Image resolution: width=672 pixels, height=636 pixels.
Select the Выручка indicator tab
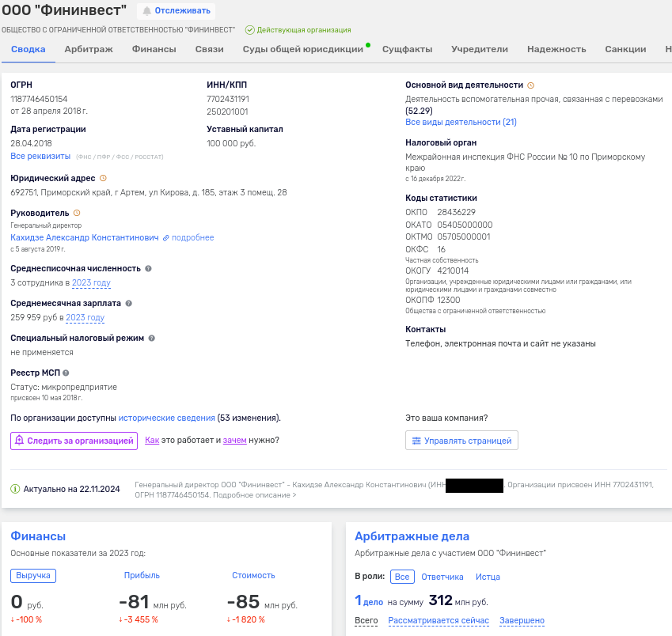point(33,576)
